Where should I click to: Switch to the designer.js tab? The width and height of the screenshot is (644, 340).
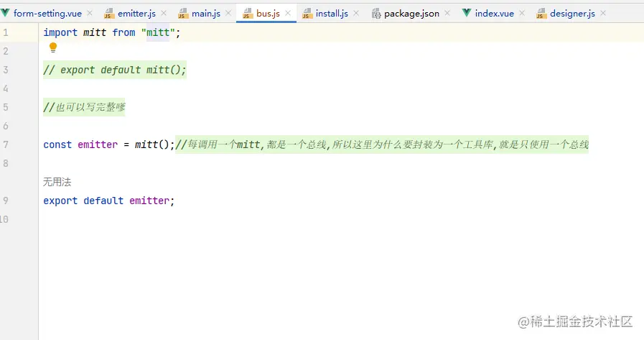tap(572, 13)
